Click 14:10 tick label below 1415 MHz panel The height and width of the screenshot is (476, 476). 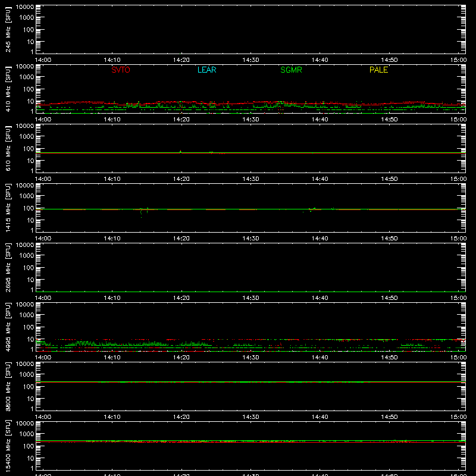tap(112, 239)
